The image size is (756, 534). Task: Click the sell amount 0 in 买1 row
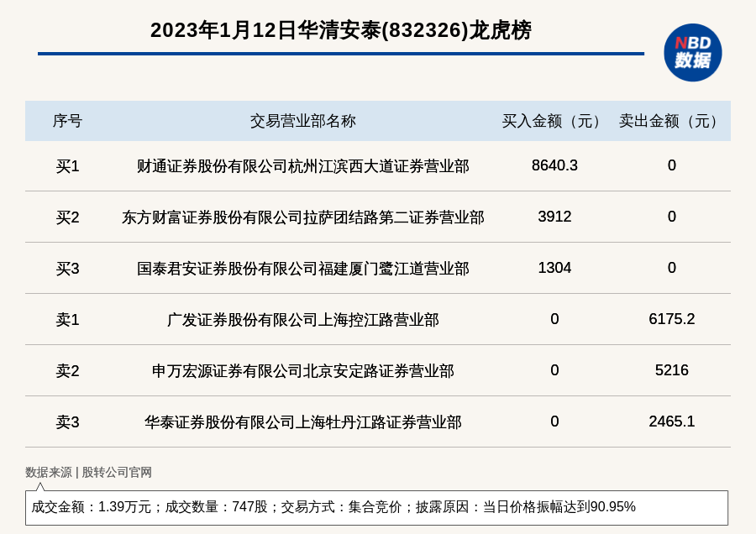coord(672,165)
